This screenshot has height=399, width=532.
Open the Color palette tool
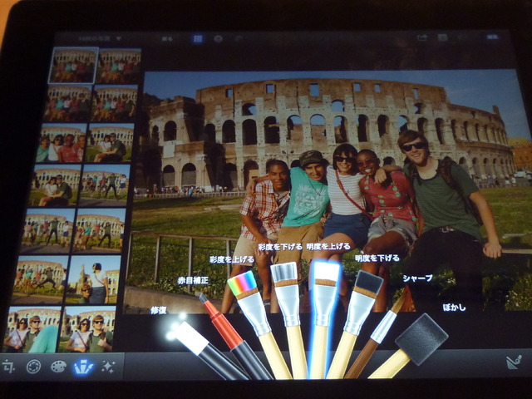[58, 367]
